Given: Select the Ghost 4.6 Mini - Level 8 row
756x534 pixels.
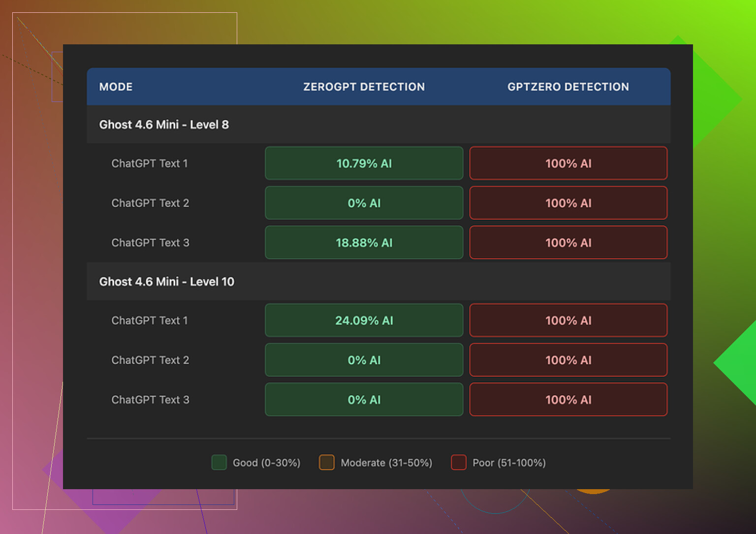Looking at the screenshot, I should pos(164,125).
